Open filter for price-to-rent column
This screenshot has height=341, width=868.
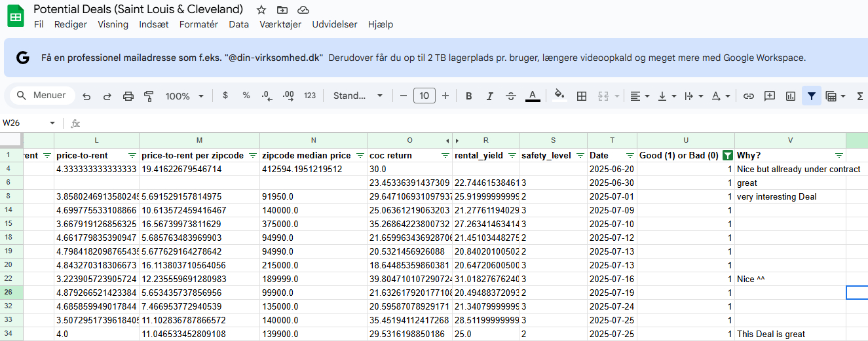coord(132,156)
